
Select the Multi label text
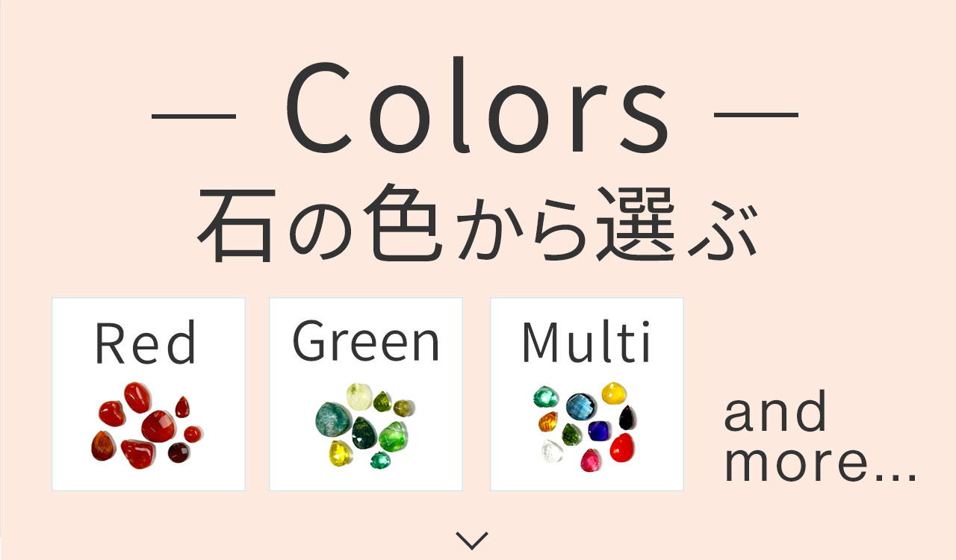[x=586, y=343]
